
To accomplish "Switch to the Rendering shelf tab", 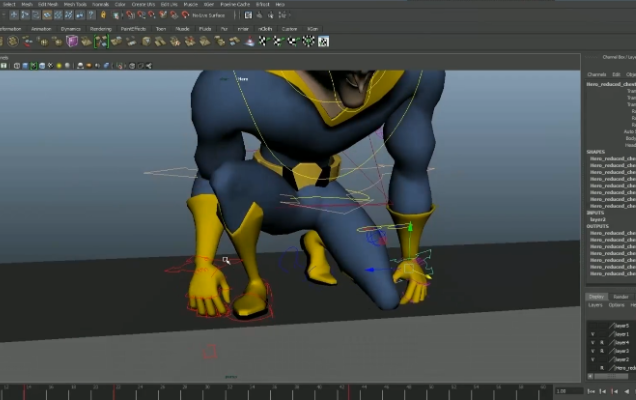I will (x=101, y=29).
